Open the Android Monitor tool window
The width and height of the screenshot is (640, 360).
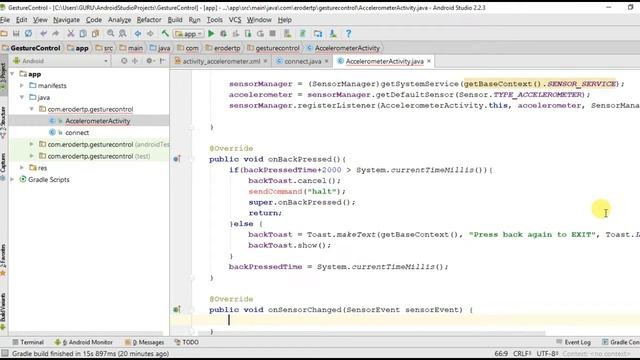[x=84, y=342]
